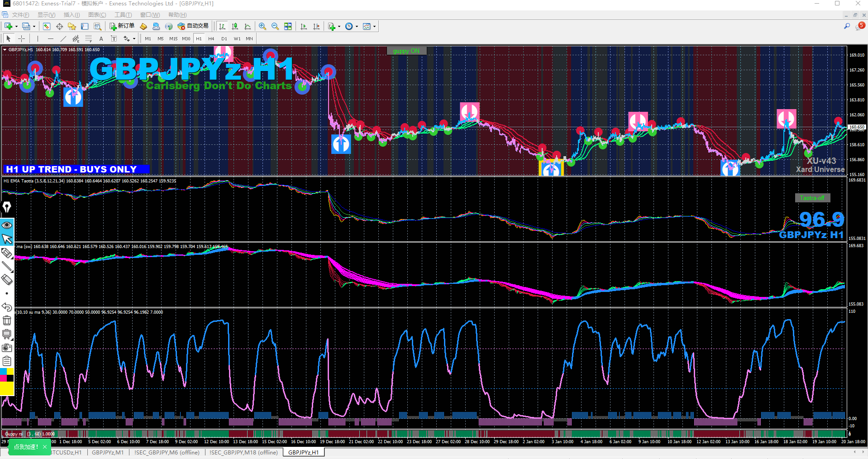Select the crosshair cursor tool
This screenshot has width=868, height=459.
click(x=21, y=38)
